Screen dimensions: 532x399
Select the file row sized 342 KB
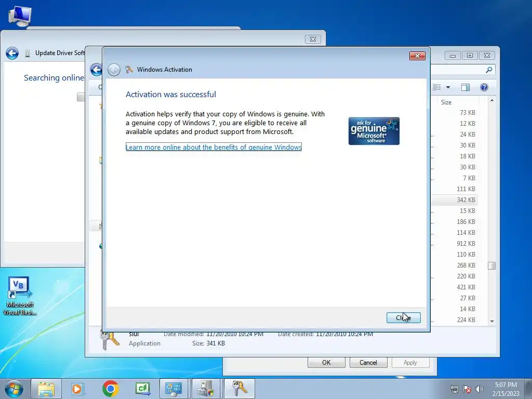coord(454,200)
